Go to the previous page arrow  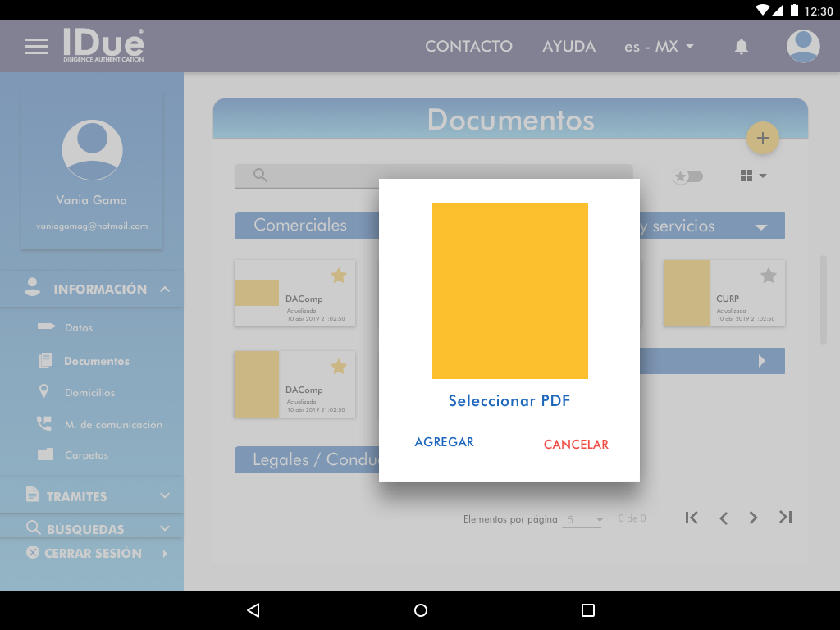coord(724,518)
